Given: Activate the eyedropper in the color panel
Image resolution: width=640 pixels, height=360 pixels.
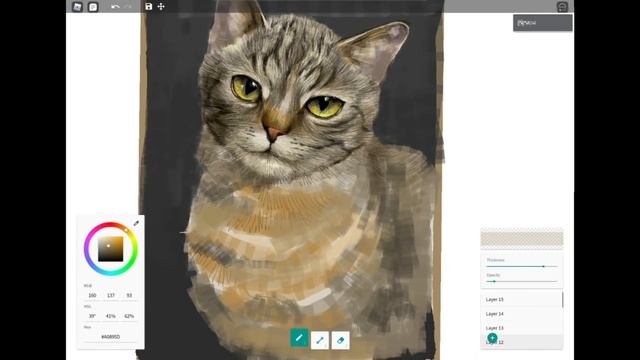Looking at the screenshot, I should [136, 223].
